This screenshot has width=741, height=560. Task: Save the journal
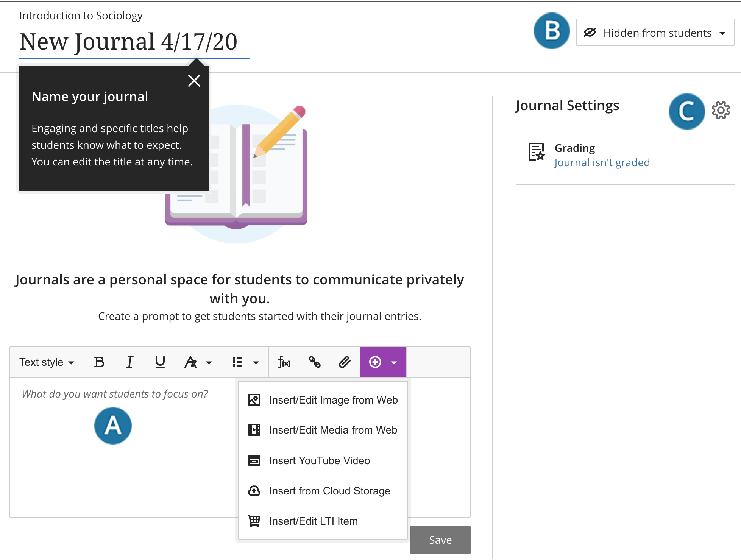(440, 540)
